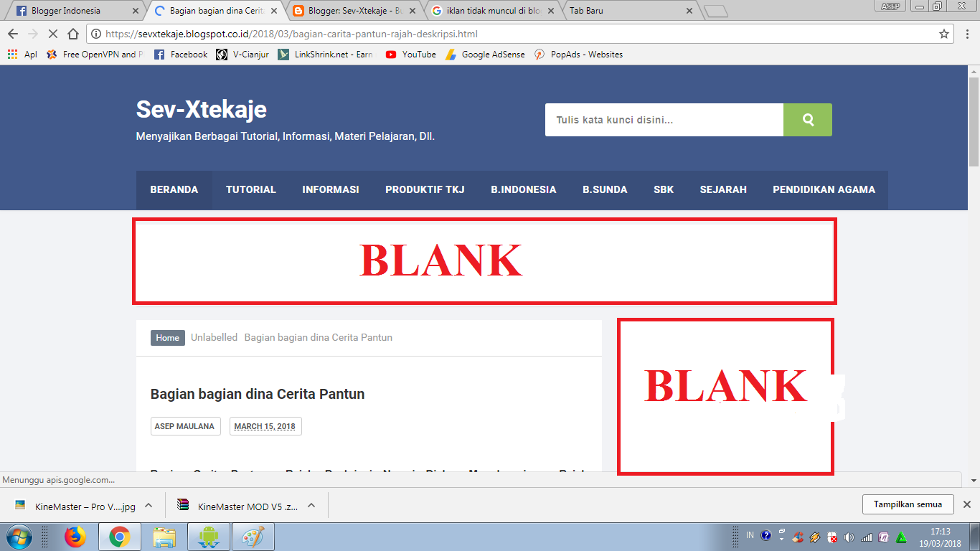Open the Chrome three-dot menu
980x551 pixels.
click(x=966, y=34)
